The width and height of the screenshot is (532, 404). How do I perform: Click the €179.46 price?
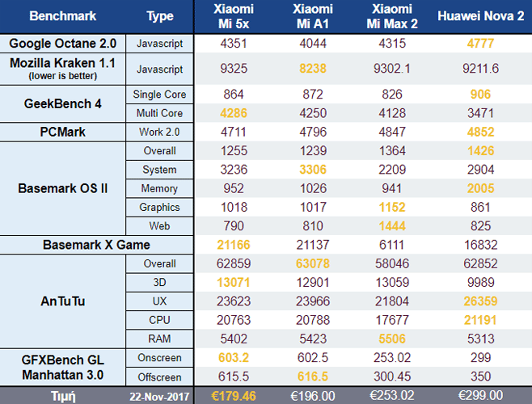pos(234,396)
